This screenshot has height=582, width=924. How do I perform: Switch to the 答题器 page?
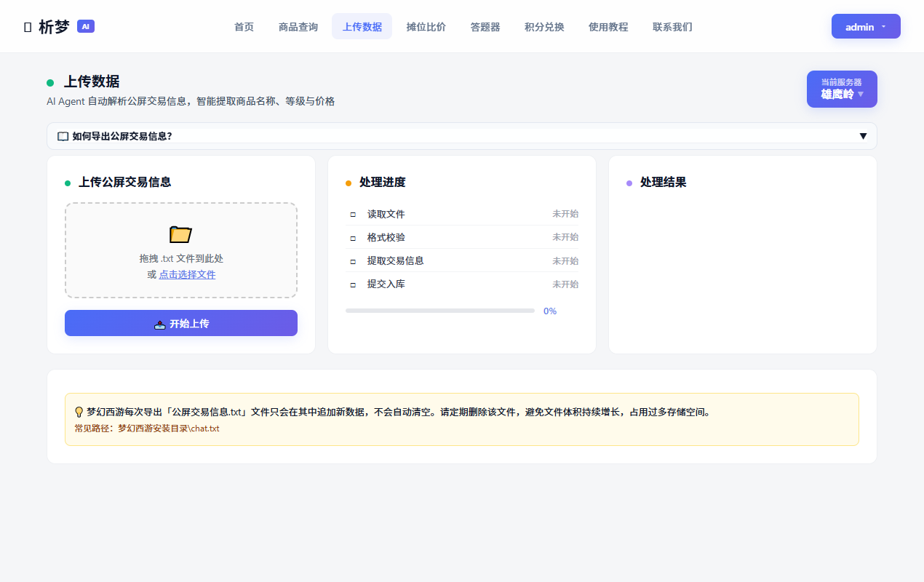click(485, 27)
